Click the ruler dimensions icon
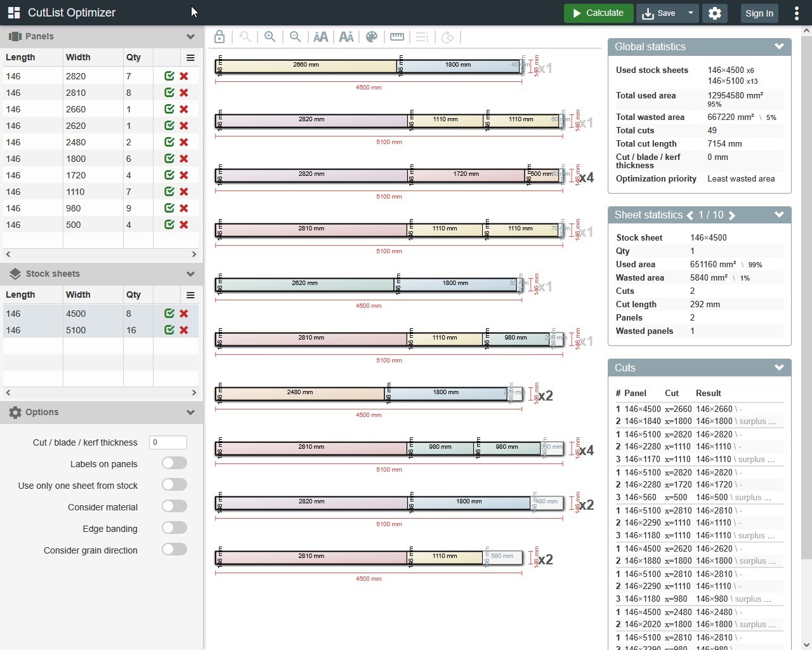The image size is (812, 650). click(397, 37)
